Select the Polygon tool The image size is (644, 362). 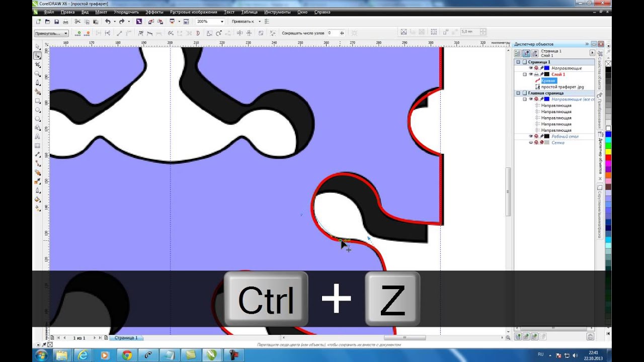pos(38,119)
